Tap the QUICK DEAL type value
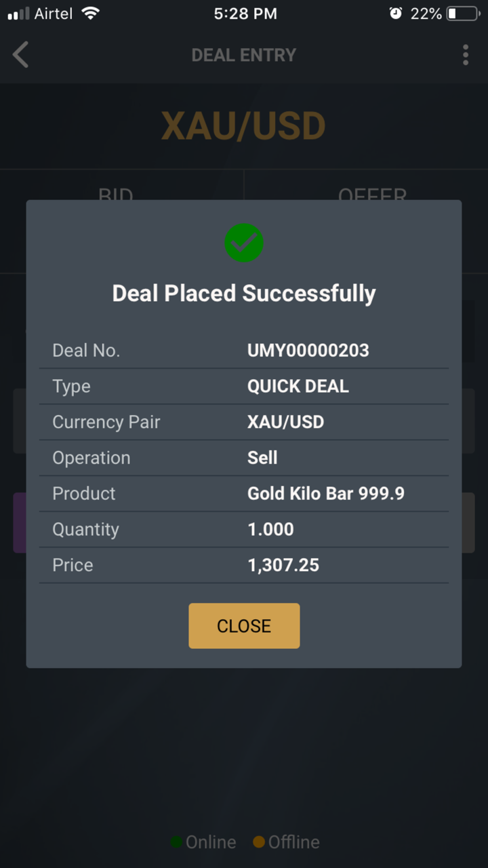The height and width of the screenshot is (868, 488). pos(298,387)
